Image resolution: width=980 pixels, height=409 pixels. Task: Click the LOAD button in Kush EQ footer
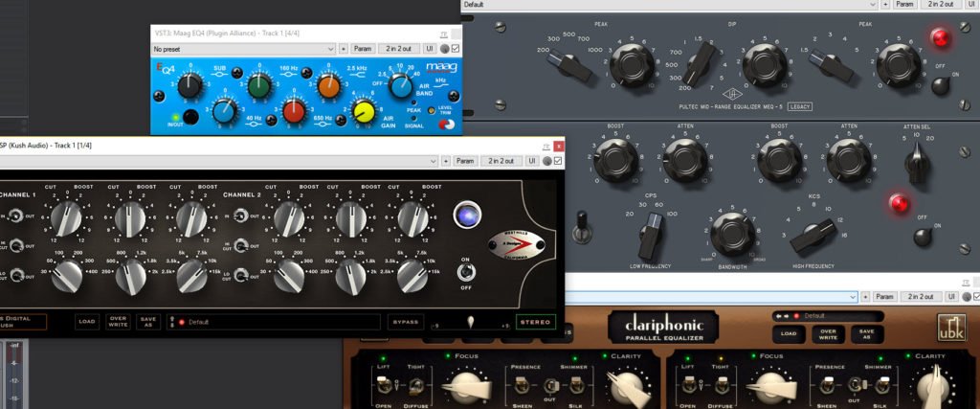tap(87, 322)
